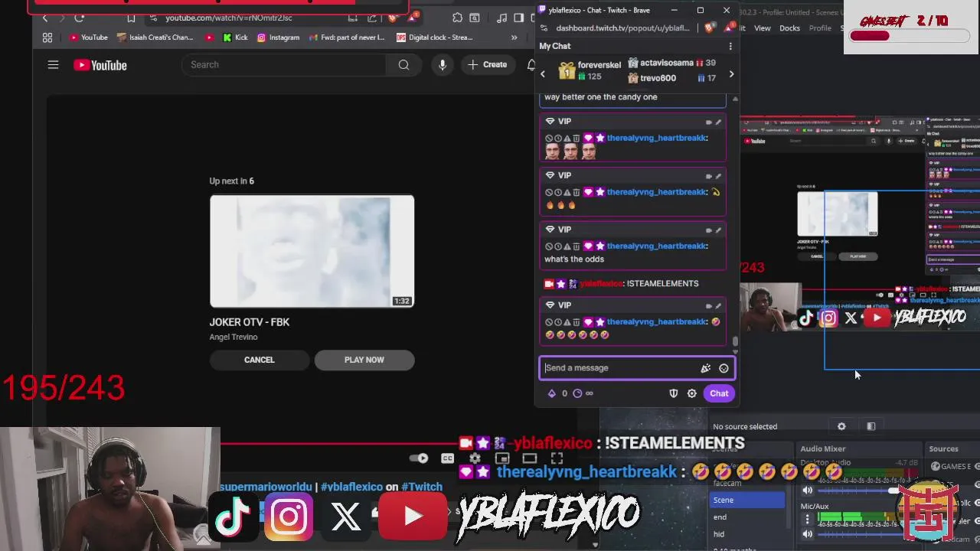Mute Desktop Audio in OBS mixer
This screenshot has width=980, height=551.
(807, 490)
